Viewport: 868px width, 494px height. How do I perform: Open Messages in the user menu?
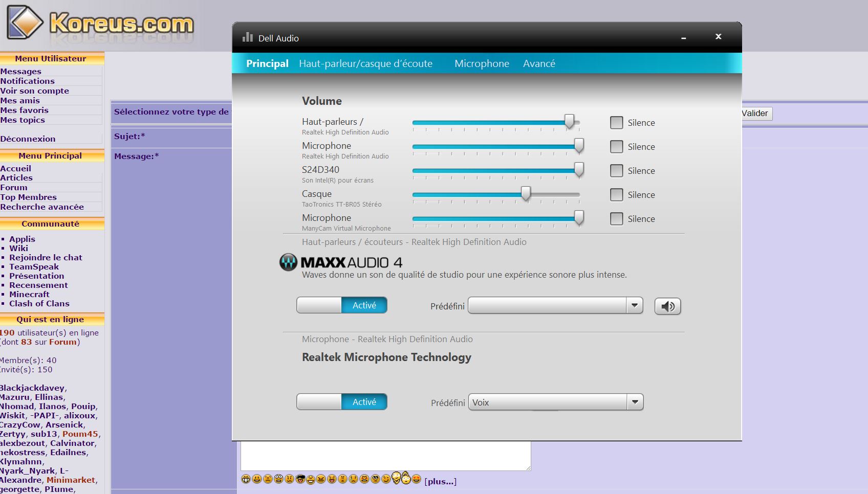[x=21, y=72]
